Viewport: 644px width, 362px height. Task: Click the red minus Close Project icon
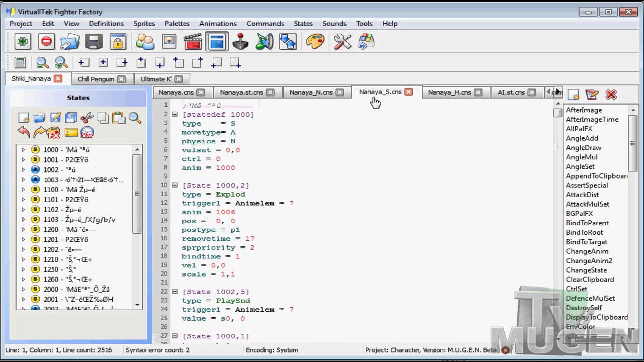pos(46,42)
